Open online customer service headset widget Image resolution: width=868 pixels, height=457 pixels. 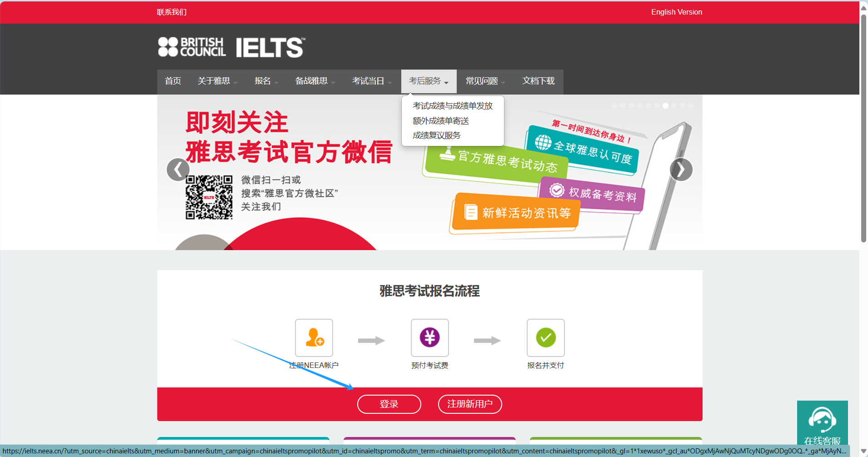point(823,423)
